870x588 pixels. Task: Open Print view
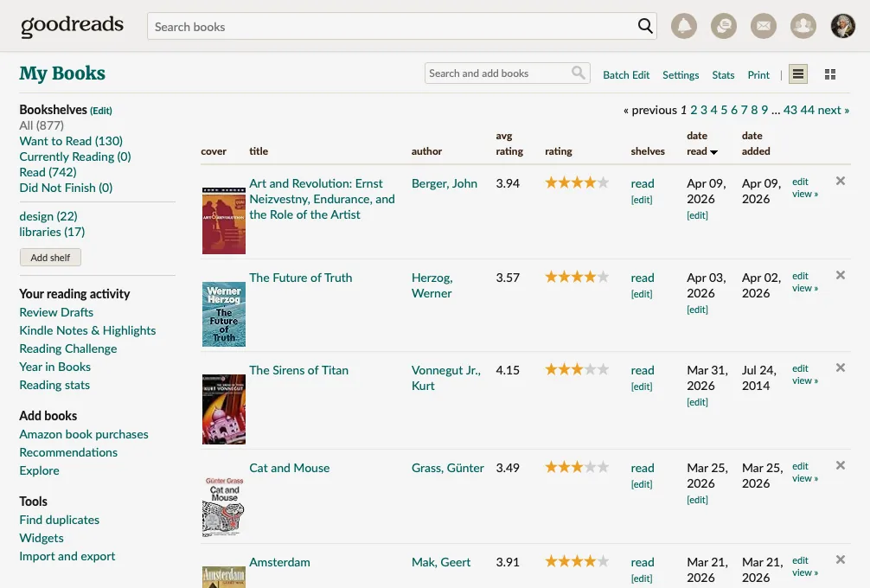[x=758, y=75]
